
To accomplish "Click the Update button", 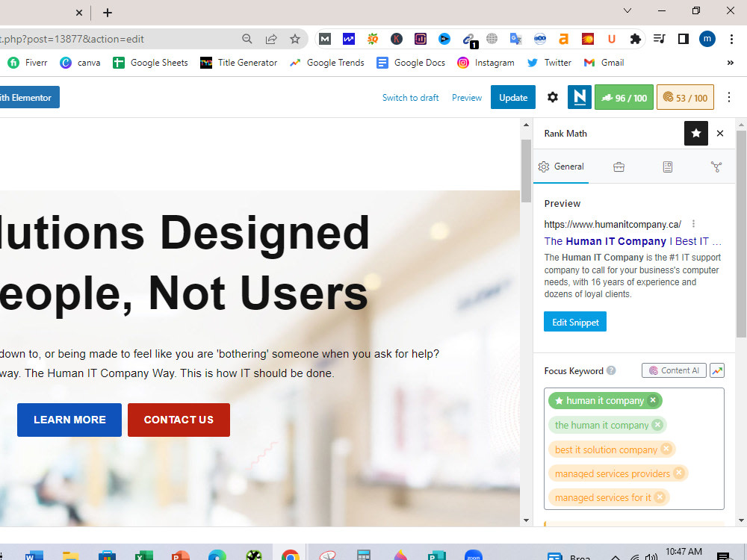I will (513, 98).
